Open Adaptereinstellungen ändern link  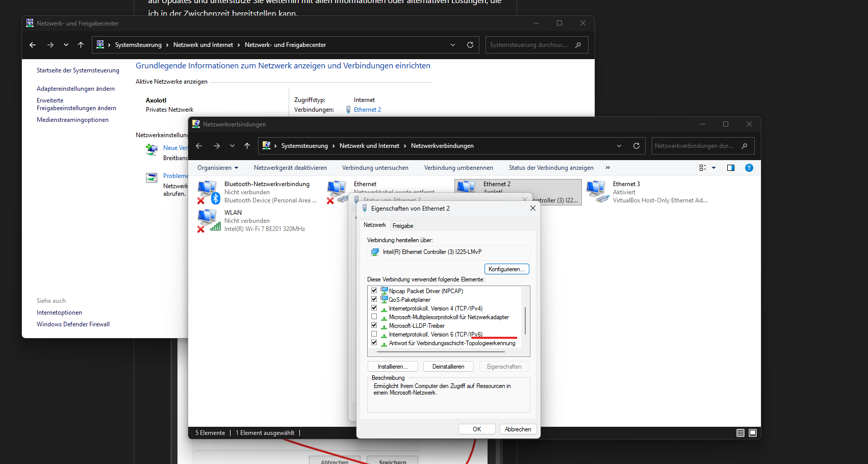[x=75, y=89]
